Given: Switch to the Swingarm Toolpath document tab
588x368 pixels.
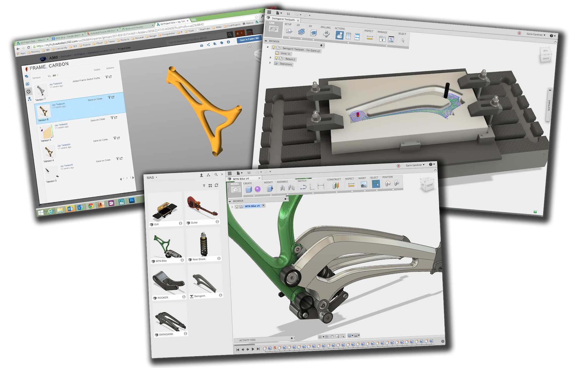Looking at the screenshot, I should point(283,19).
